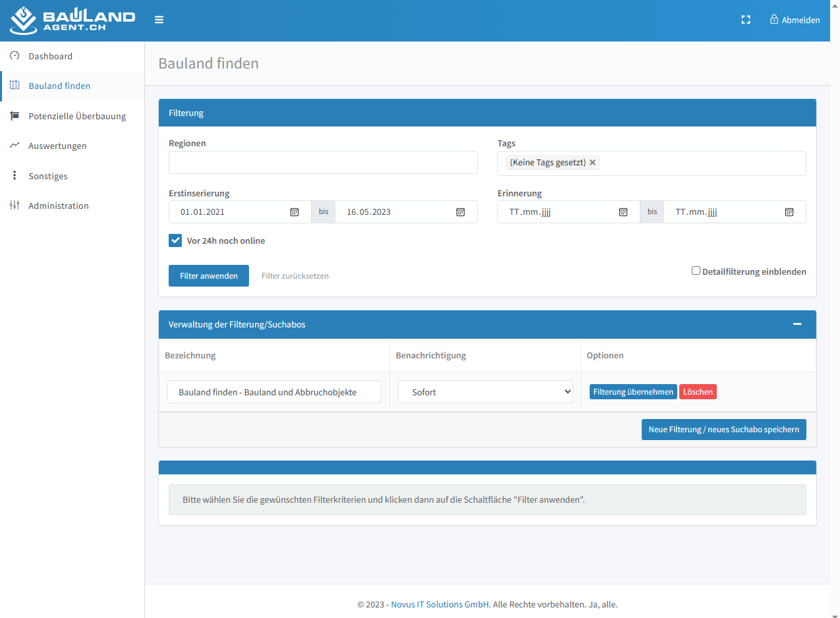
Task: Toggle fullscreen mode icon
Action: [x=746, y=20]
